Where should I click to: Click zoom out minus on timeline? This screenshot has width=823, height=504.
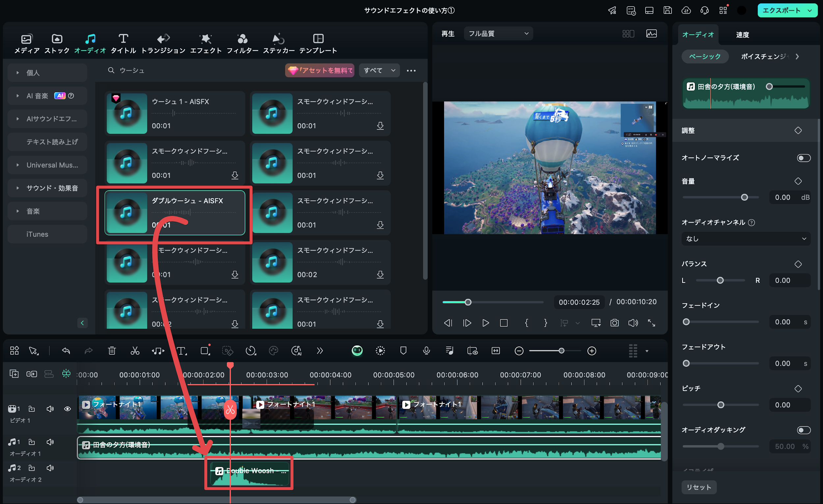coord(519,351)
